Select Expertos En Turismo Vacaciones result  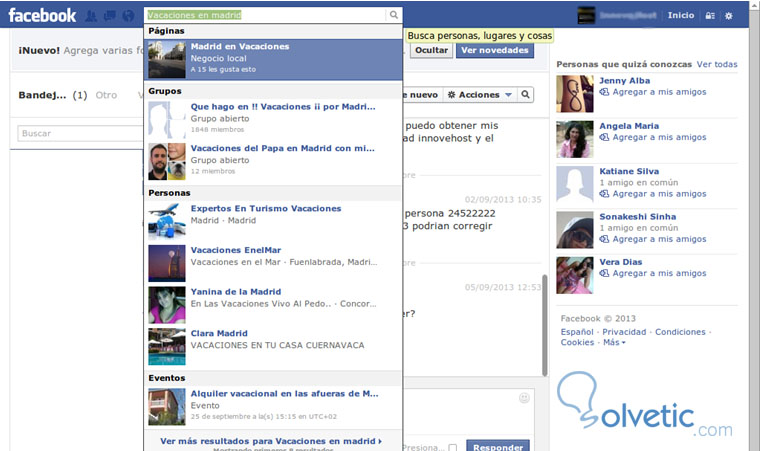tap(273, 222)
